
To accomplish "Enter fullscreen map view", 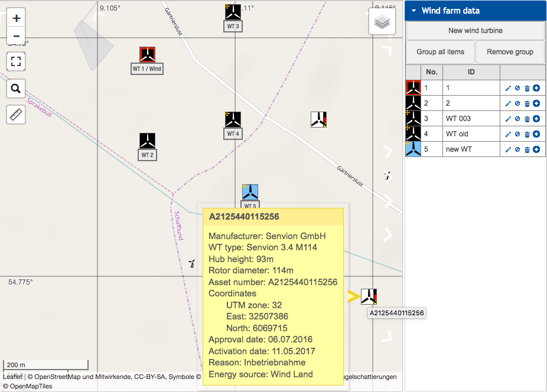I will [16, 61].
